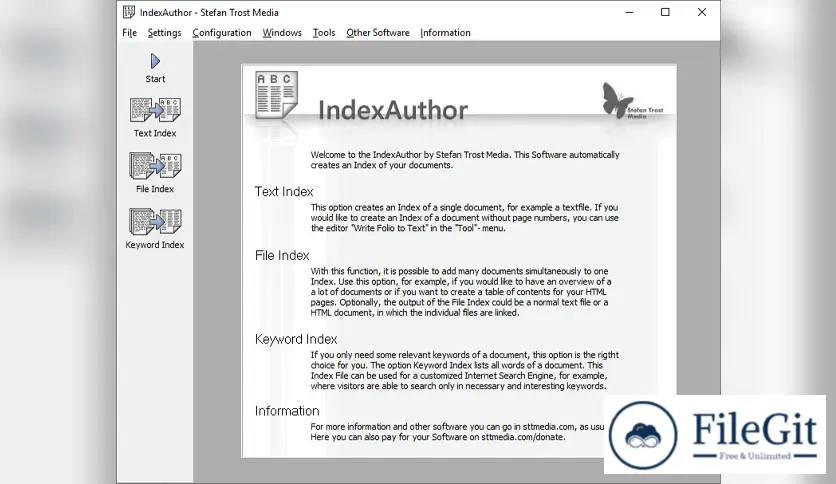Maximize the IndexAuthor window
Screen dimensions: 836x484
click(665, 12)
